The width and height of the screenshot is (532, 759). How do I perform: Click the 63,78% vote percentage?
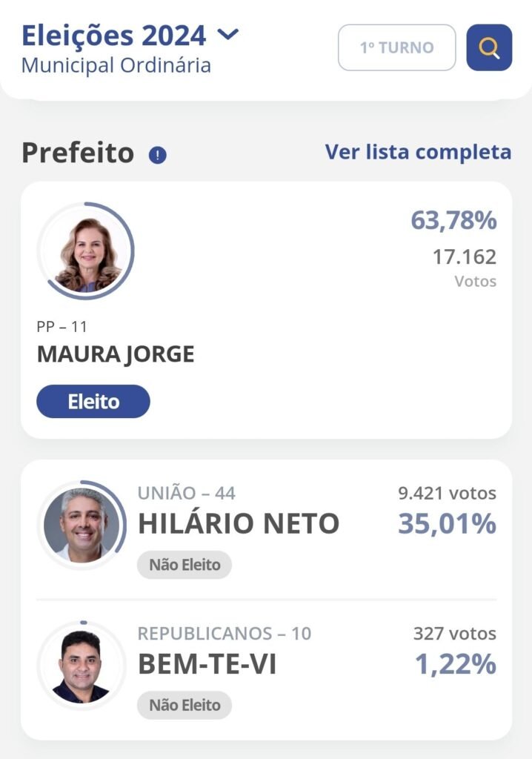coord(453,221)
